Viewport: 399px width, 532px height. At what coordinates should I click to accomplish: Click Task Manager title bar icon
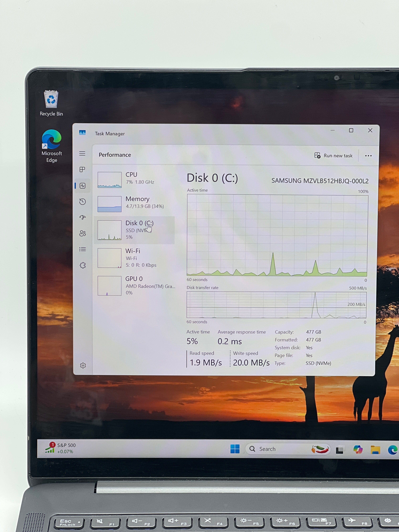tap(82, 132)
